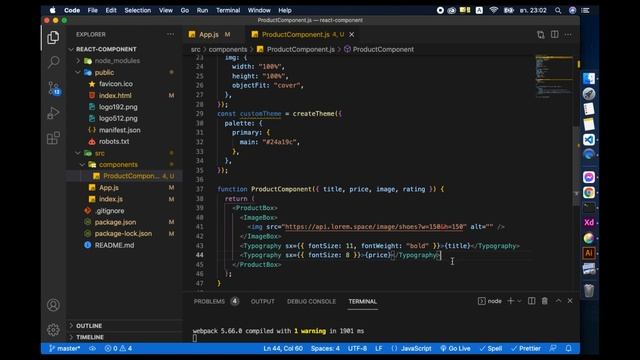This screenshot has height=360, width=640.
Task: Switch to the PROBLEMS panel tab
Action: 216,301
